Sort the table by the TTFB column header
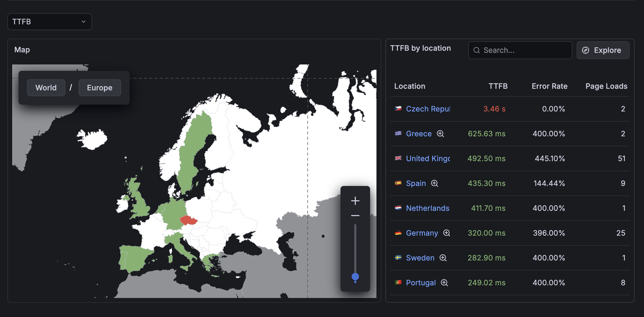The image size is (644, 317). 498,86
